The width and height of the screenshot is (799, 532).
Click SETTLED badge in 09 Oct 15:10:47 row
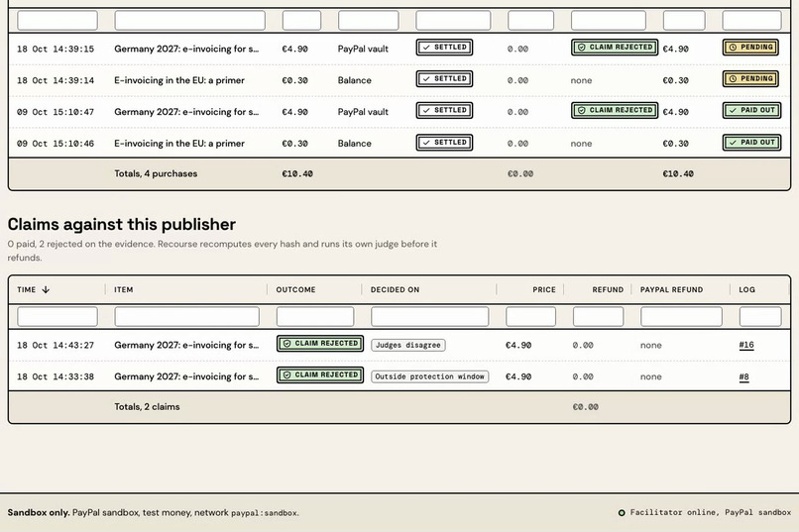[444, 111]
